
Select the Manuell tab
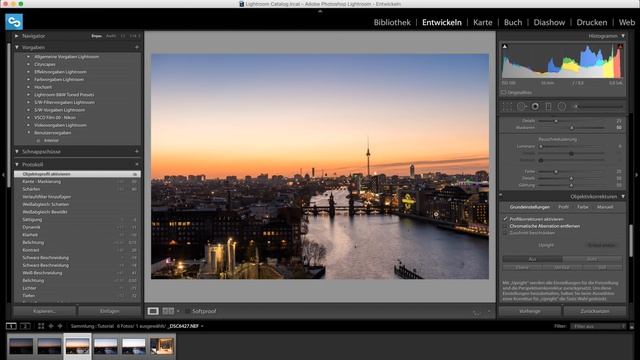[x=605, y=207]
